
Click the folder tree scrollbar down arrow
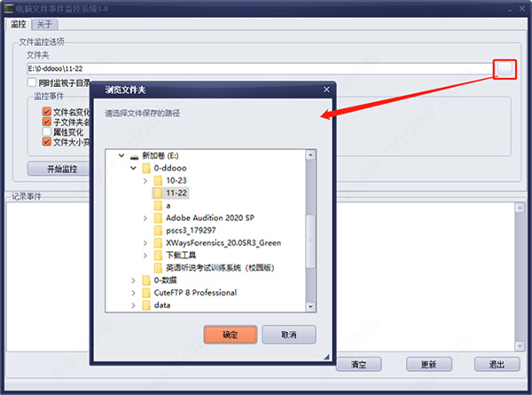(x=310, y=307)
